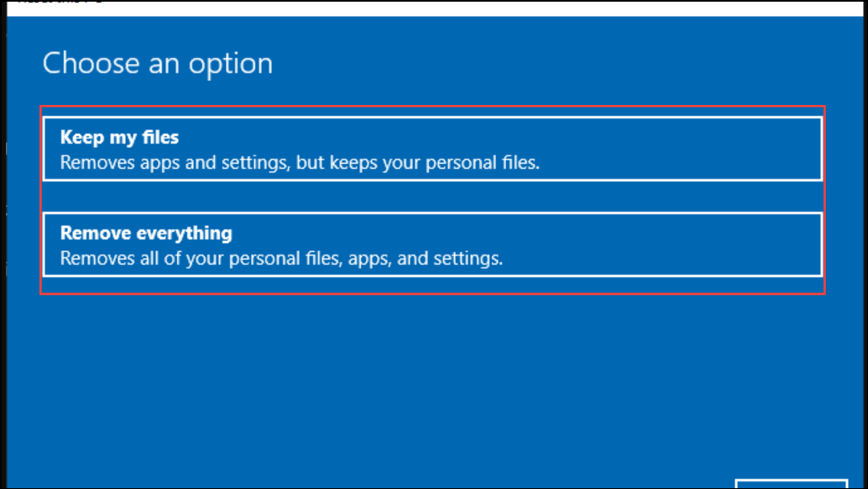Click the Keep my files bold heading

click(118, 137)
